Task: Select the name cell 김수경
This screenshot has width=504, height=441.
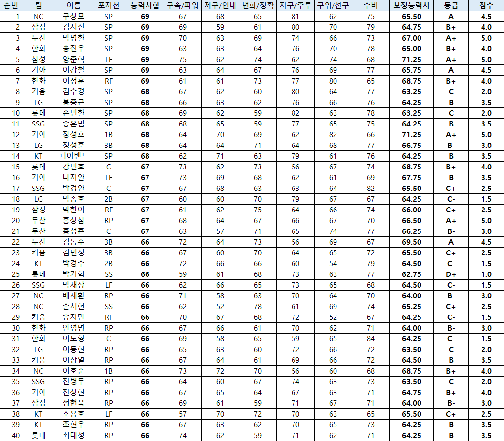Action: [x=73, y=92]
